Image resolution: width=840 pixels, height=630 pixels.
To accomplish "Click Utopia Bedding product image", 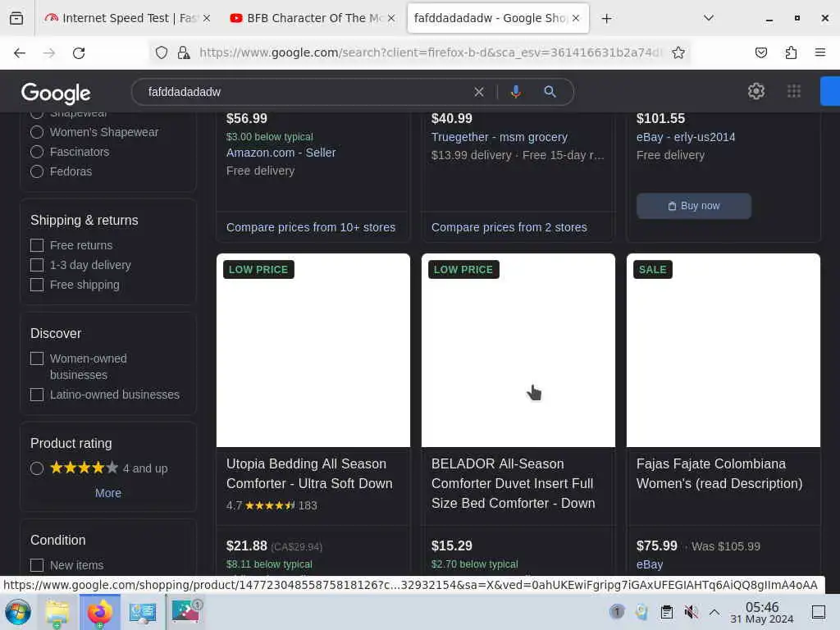I will point(313,350).
